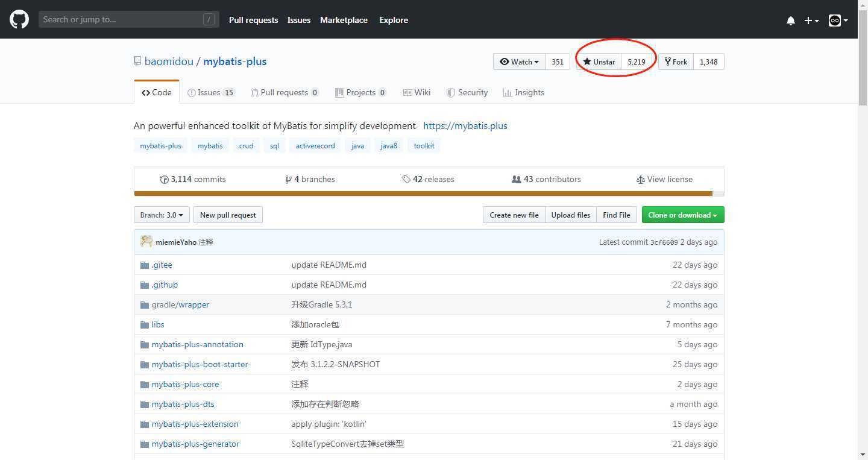View the 1,348 forks count
The height and width of the screenshot is (460, 868).
tap(708, 61)
